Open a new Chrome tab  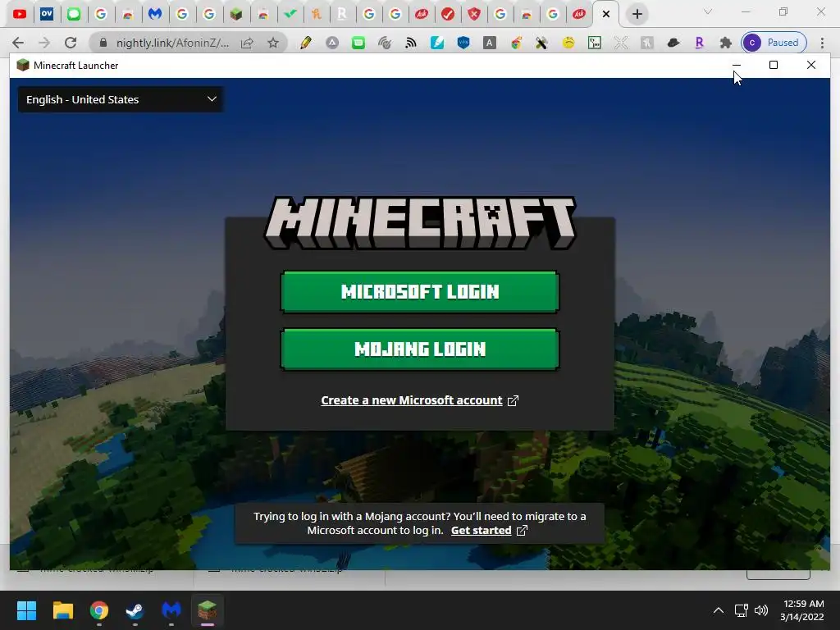tap(637, 14)
